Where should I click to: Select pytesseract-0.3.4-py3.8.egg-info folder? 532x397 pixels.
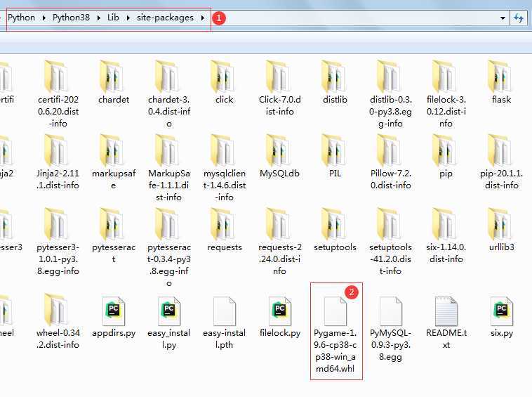pos(168,248)
